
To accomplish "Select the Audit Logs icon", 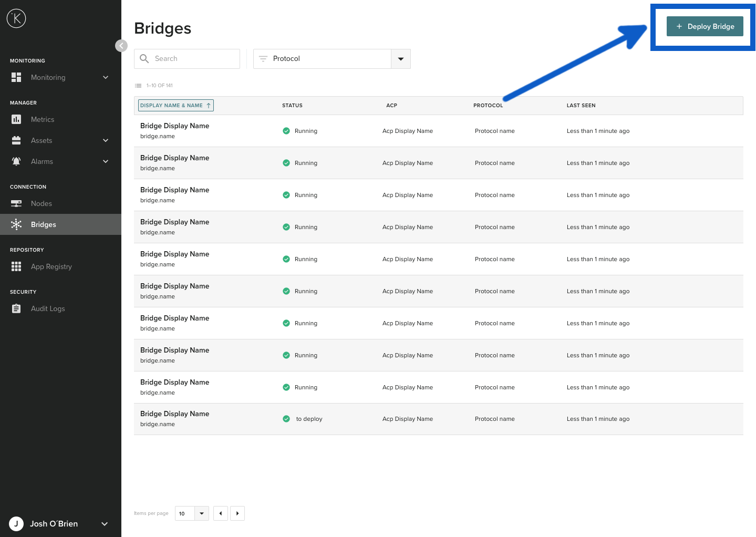I will tap(16, 308).
